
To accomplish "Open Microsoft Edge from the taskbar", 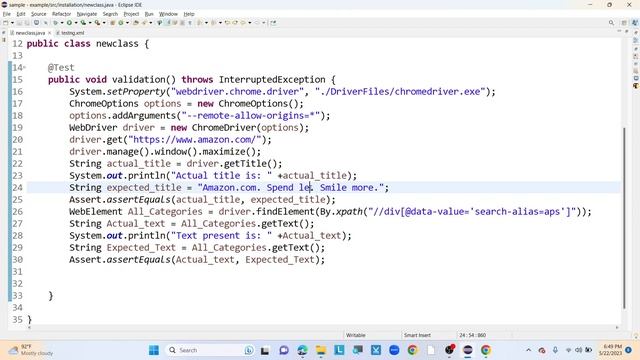I will (302, 350).
